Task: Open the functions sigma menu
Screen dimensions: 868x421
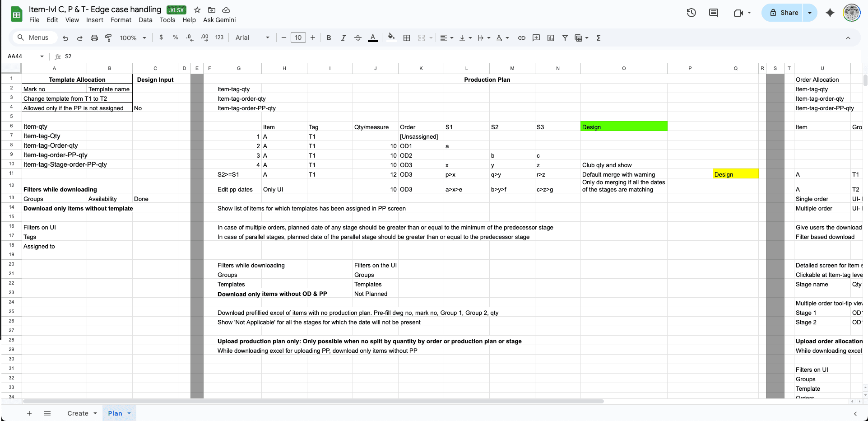Action: [x=599, y=38]
